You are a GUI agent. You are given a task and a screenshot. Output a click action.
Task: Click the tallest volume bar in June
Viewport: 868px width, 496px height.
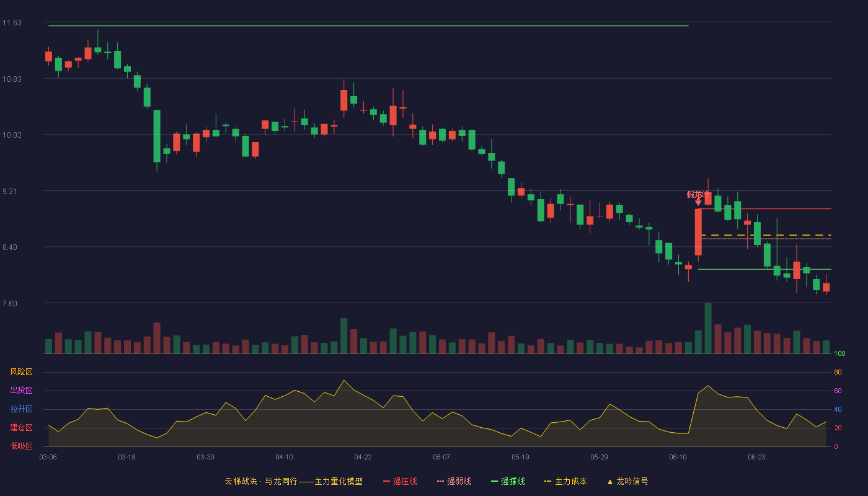tap(708, 328)
